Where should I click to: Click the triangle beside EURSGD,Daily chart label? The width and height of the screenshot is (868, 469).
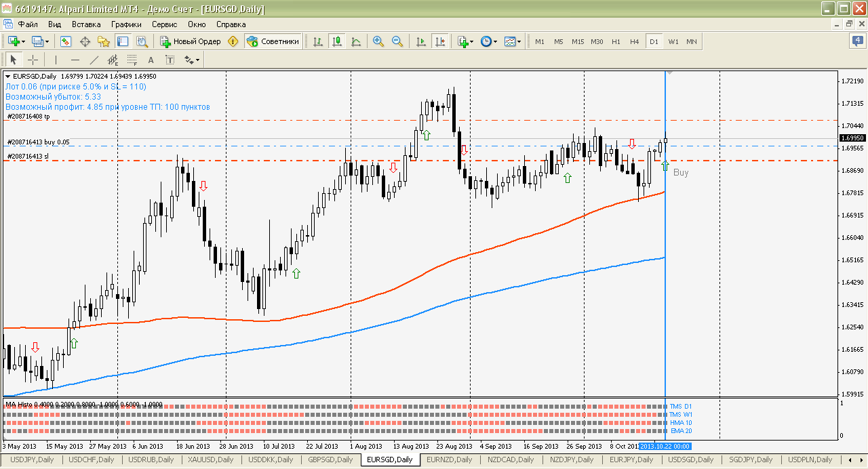[8, 76]
